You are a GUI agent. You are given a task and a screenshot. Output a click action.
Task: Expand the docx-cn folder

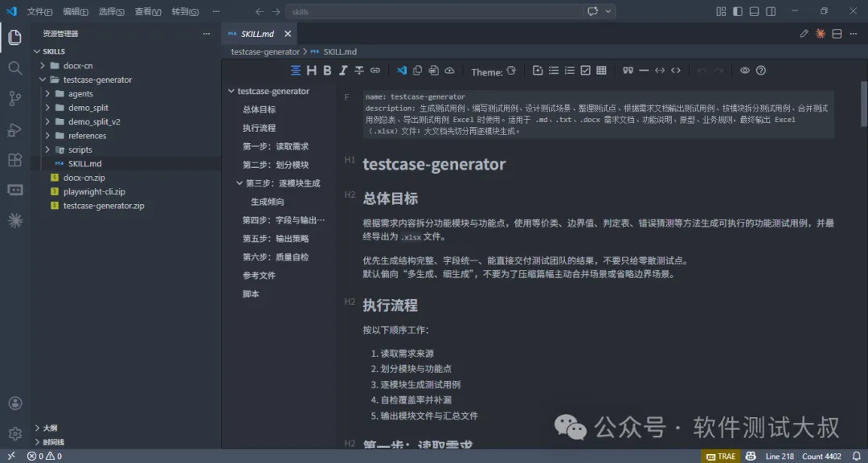click(42, 65)
